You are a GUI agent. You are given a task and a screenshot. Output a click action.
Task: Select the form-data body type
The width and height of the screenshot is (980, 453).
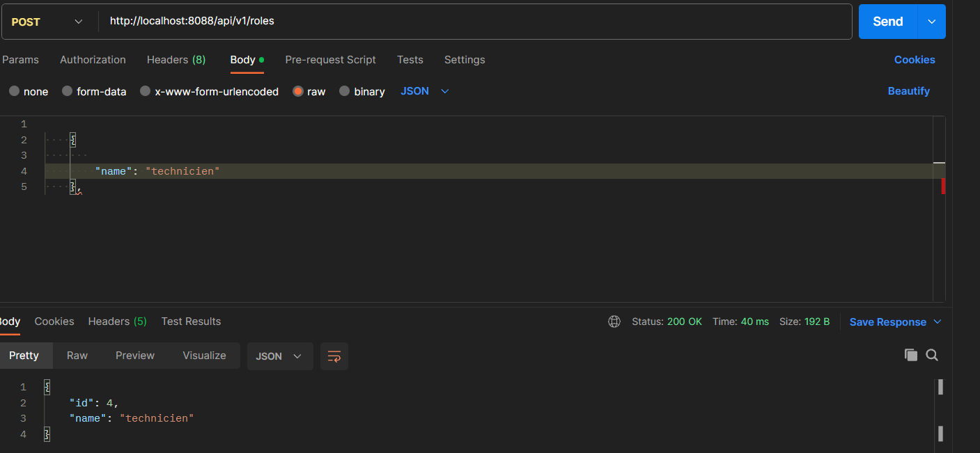94,91
